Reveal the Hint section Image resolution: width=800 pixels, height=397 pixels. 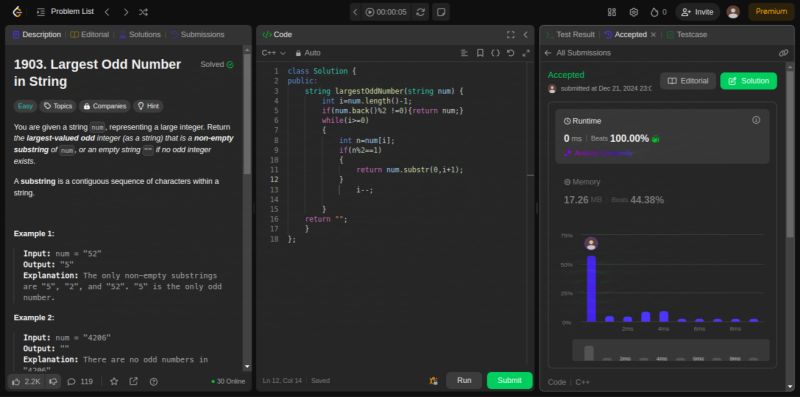coord(148,106)
